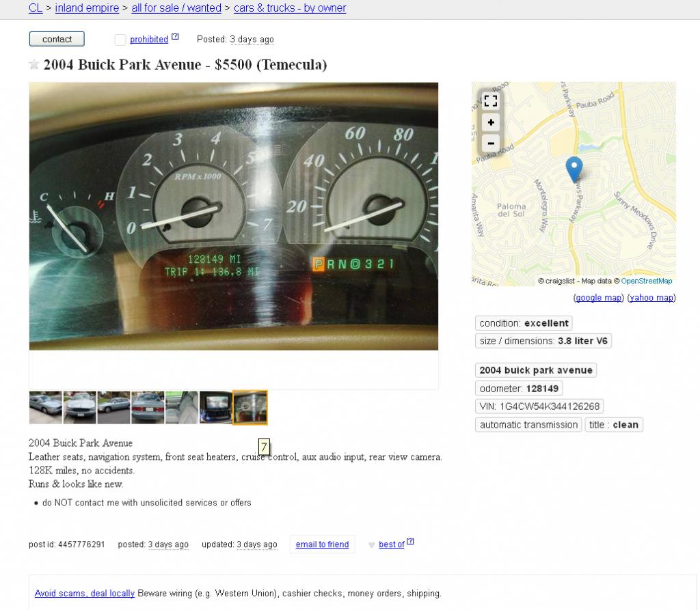Open the google map link
Screen dimensions: 700x610
coord(599,298)
